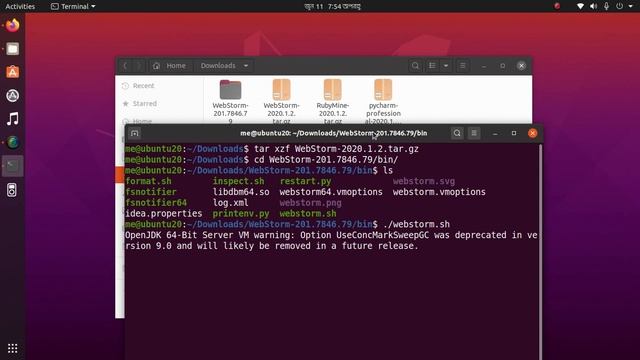Select pycharm-professional archive in Files
This screenshot has width=640, height=360.
click(x=383, y=101)
